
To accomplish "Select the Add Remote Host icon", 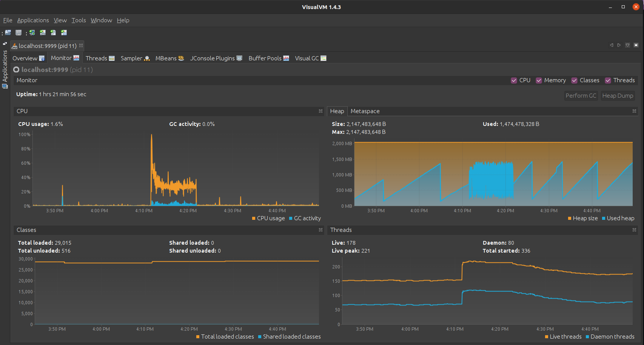I will pyautogui.click(x=32, y=32).
